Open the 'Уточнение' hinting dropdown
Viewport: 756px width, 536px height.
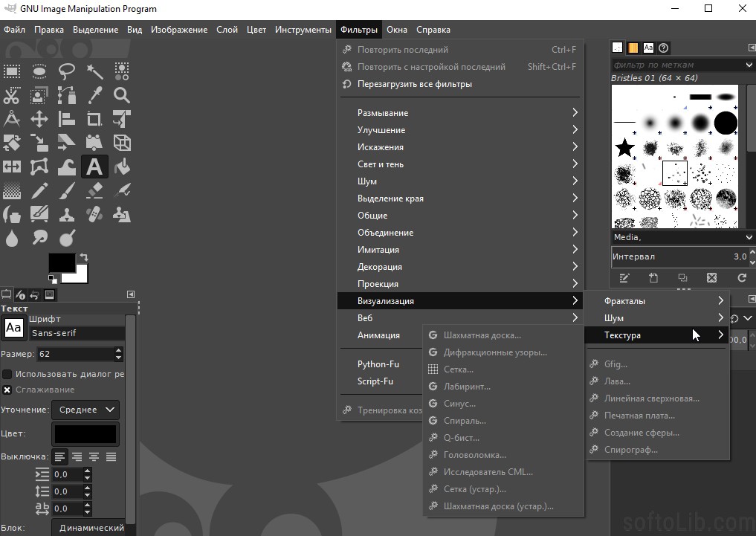pyautogui.click(x=85, y=410)
